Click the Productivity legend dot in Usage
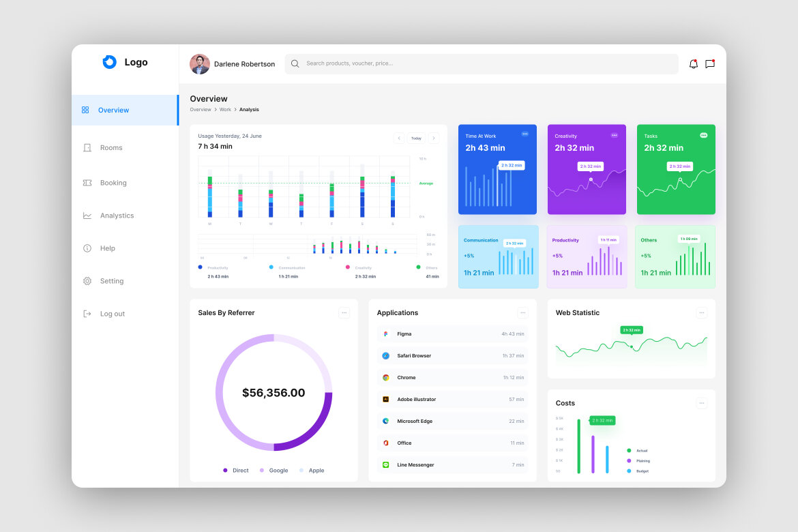Image resolution: width=798 pixels, height=532 pixels. coord(200,267)
